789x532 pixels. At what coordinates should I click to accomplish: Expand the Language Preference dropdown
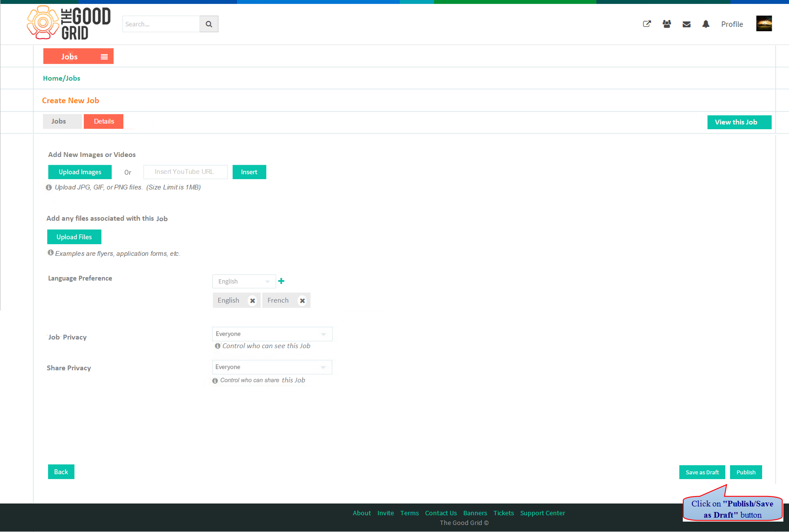click(244, 281)
